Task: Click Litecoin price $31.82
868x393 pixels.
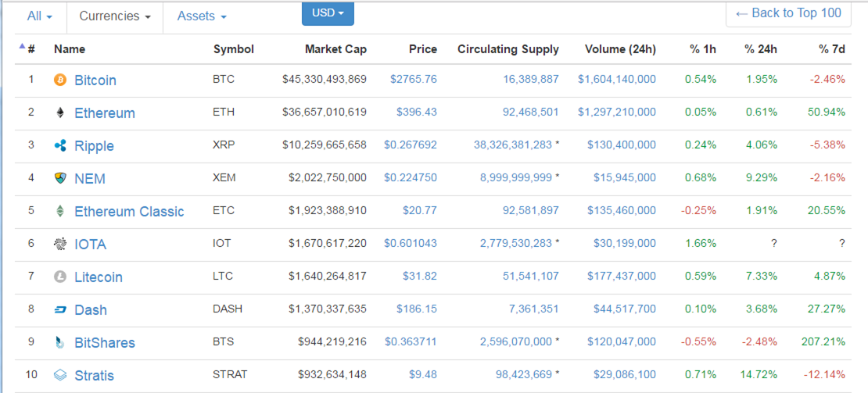Action: click(420, 277)
